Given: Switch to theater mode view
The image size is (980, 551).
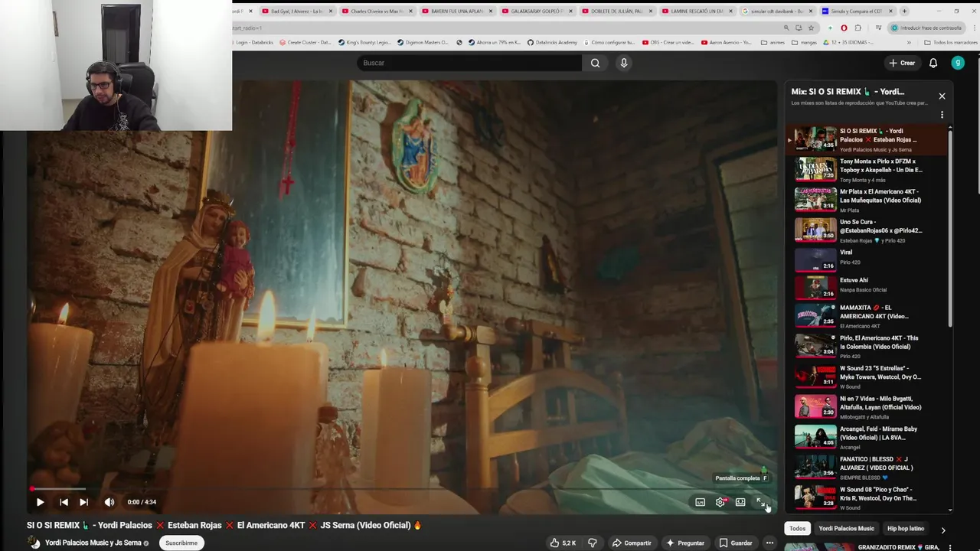Looking at the screenshot, I should [x=740, y=502].
